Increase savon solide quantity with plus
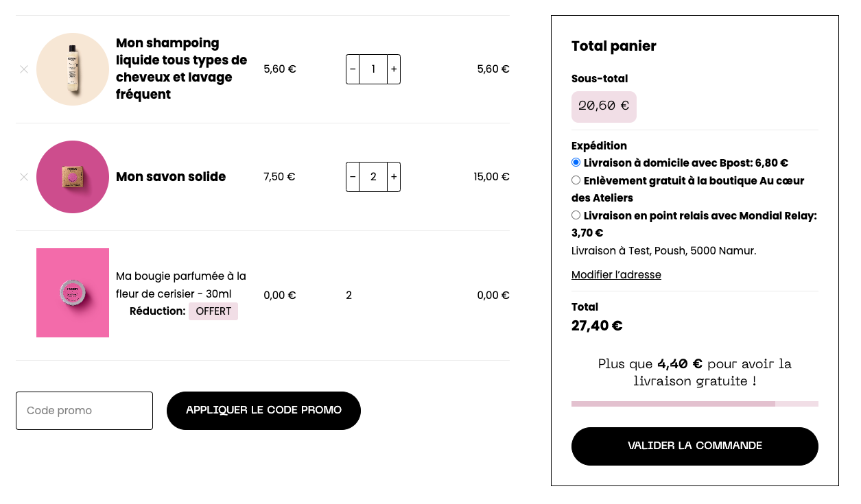861x504 pixels. (394, 177)
